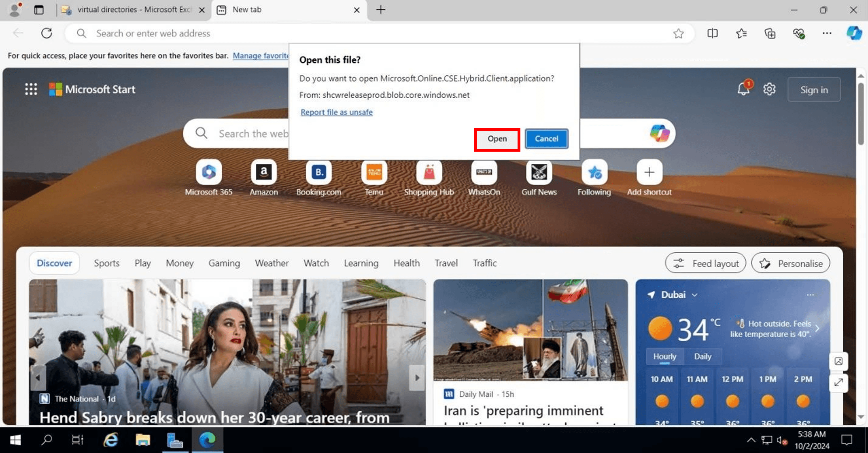Viewport: 868px width, 453px height.
Task: Open the Collections toolbar icon
Action: [770, 34]
